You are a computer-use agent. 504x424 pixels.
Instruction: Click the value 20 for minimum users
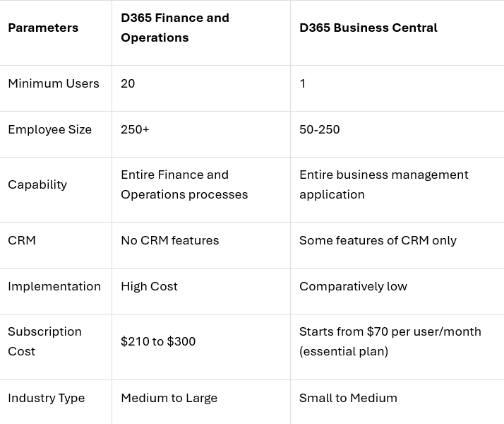click(x=128, y=83)
